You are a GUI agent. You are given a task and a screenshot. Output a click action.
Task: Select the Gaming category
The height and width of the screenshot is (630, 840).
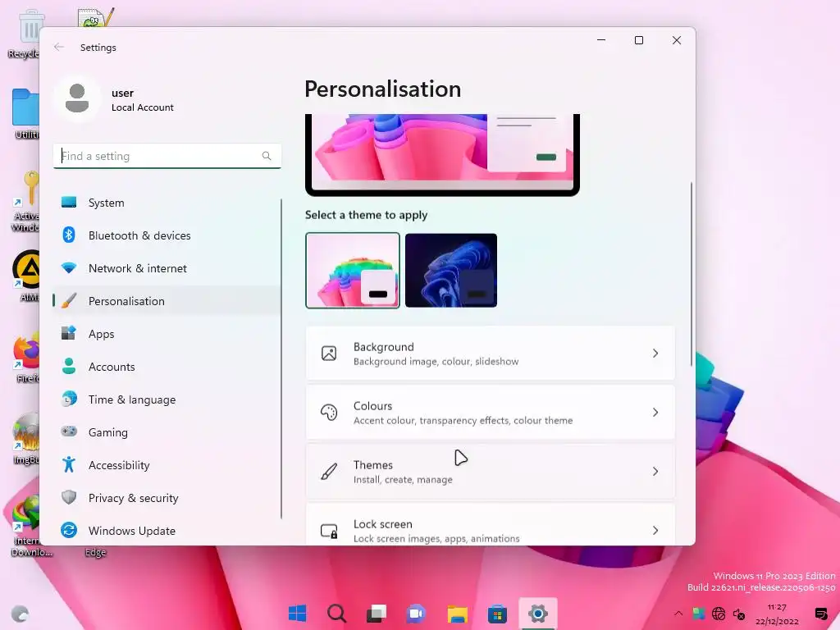click(x=167, y=431)
